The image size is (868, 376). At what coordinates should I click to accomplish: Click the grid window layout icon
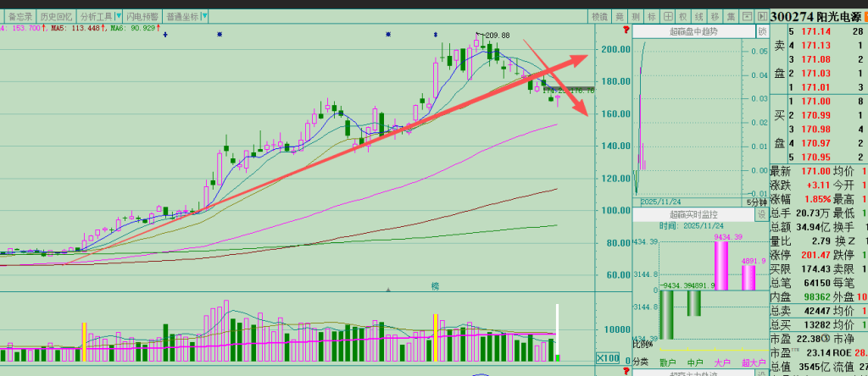(x=667, y=16)
